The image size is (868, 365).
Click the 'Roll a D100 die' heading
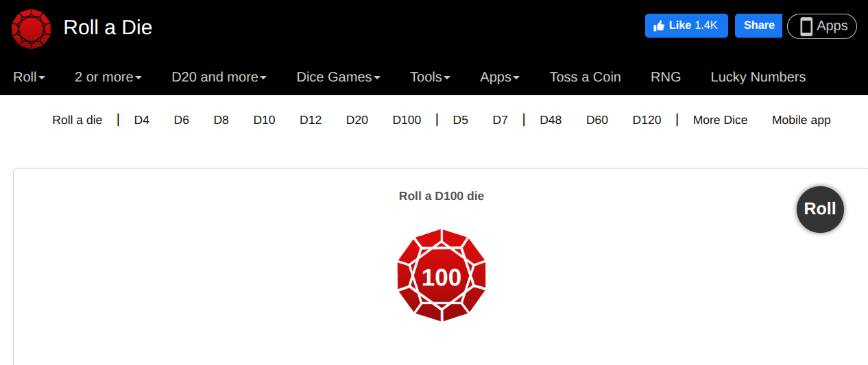442,196
